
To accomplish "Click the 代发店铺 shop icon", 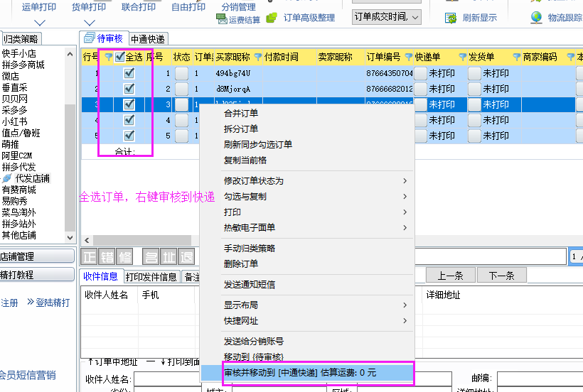I will [x=7, y=178].
